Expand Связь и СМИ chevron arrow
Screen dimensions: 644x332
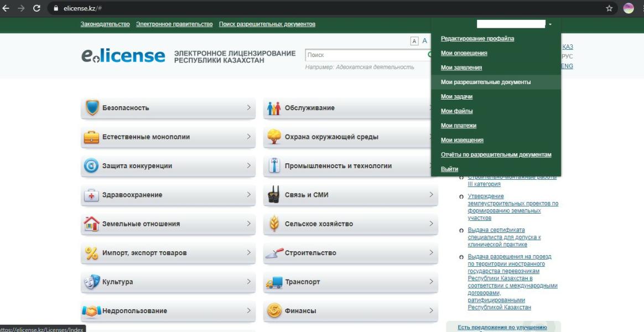pyautogui.click(x=431, y=194)
